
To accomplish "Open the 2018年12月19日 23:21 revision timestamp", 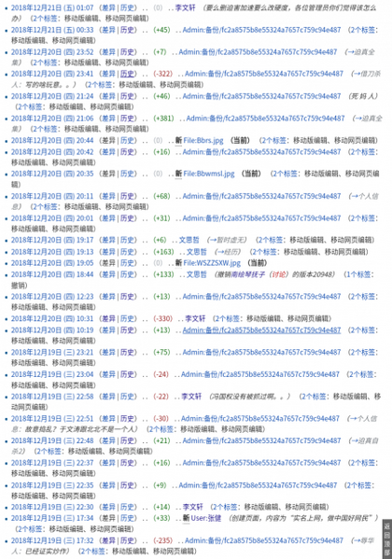I will pyautogui.click(x=52, y=352).
